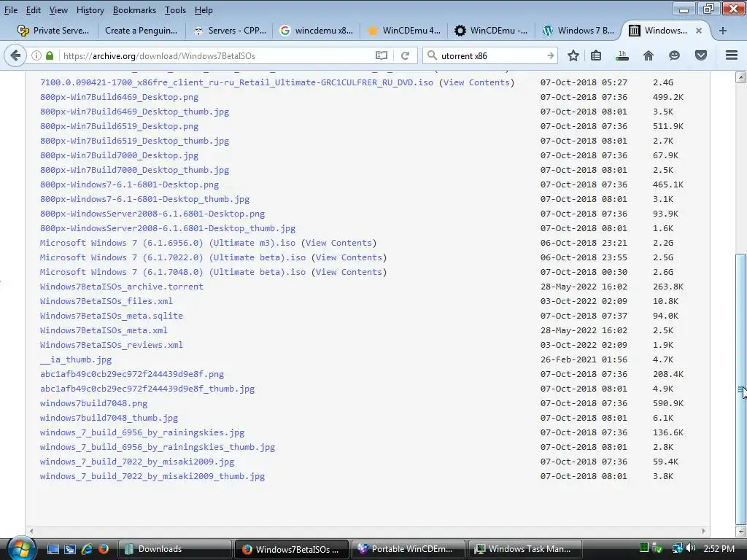
Task: Switch to the Private Serve... tab
Action: pos(53,31)
